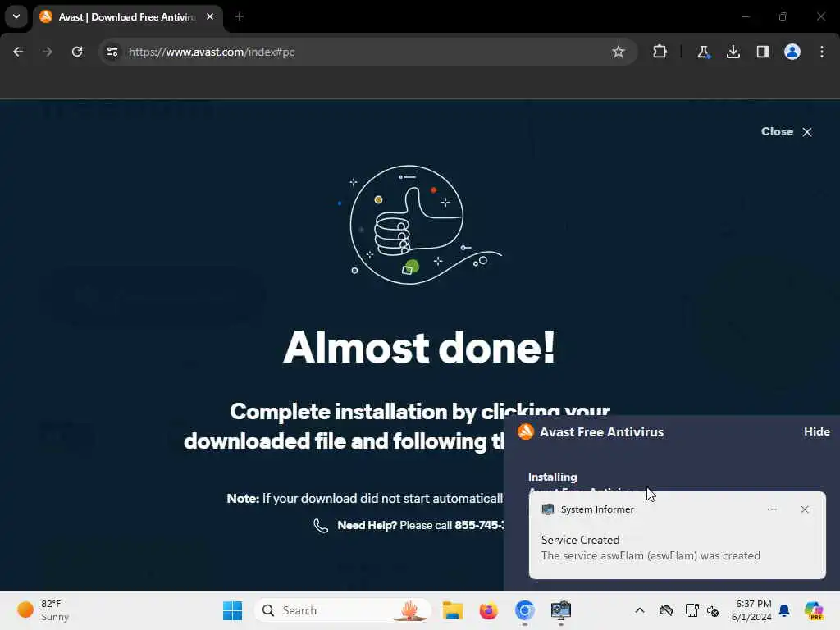Open the browser Extensions puzzle icon
Screen dimensions: 840x630
660,52
